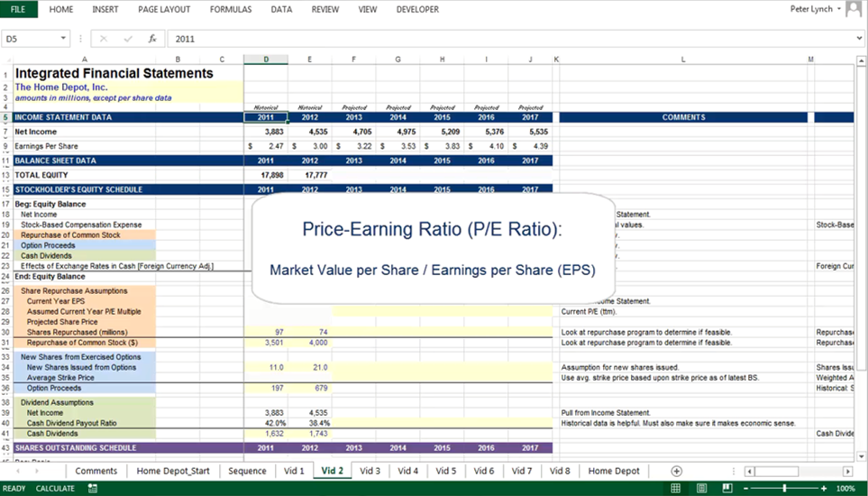
Task: Switch to the Vid 7 sheet tab
Action: 522,471
